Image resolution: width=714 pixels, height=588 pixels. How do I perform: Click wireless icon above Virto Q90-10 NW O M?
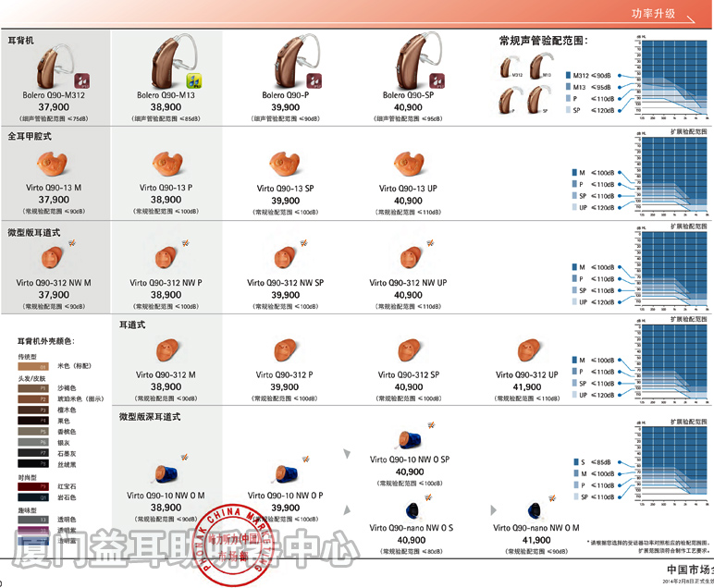pyautogui.click(x=184, y=457)
